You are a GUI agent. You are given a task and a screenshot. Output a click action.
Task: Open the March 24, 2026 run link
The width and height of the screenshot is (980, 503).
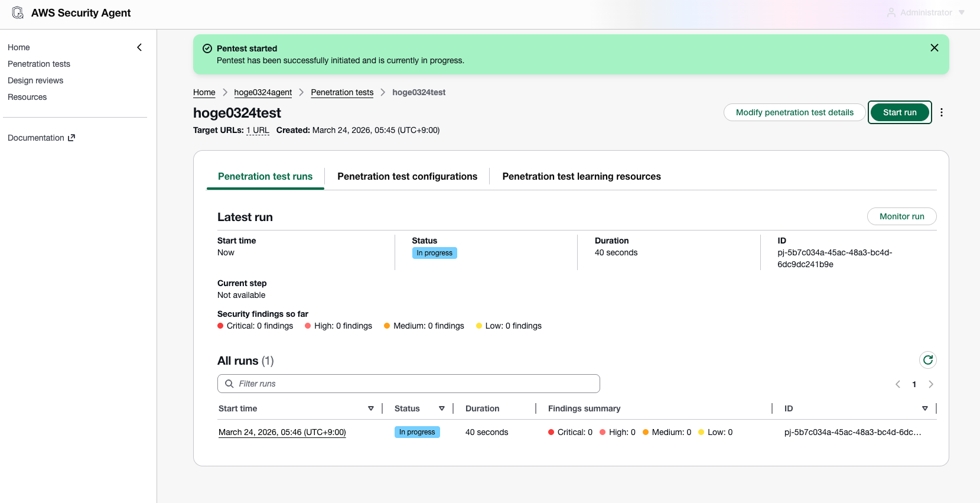point(282,432)
